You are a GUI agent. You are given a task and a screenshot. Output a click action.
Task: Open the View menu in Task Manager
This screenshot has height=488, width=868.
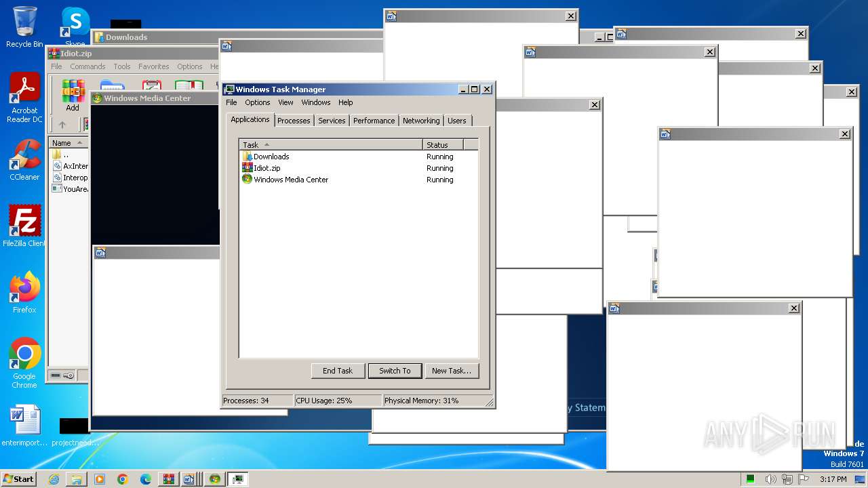coord(285,102)
